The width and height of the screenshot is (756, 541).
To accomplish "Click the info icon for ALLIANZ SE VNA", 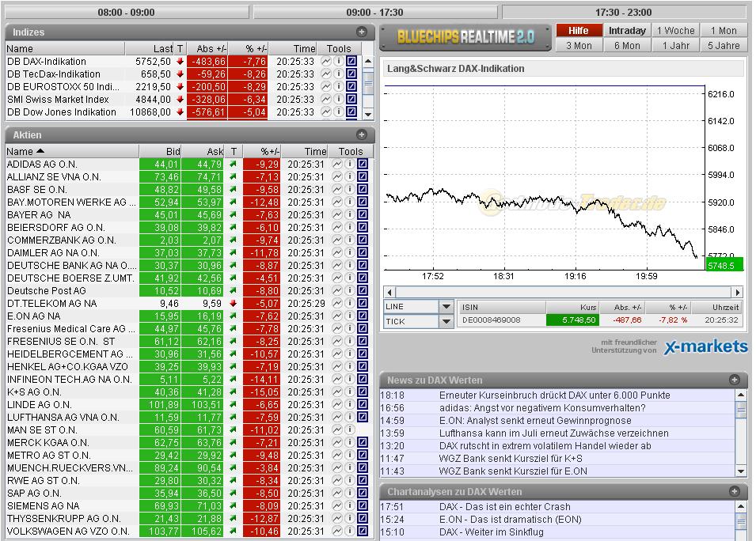I will click(351, 177).
